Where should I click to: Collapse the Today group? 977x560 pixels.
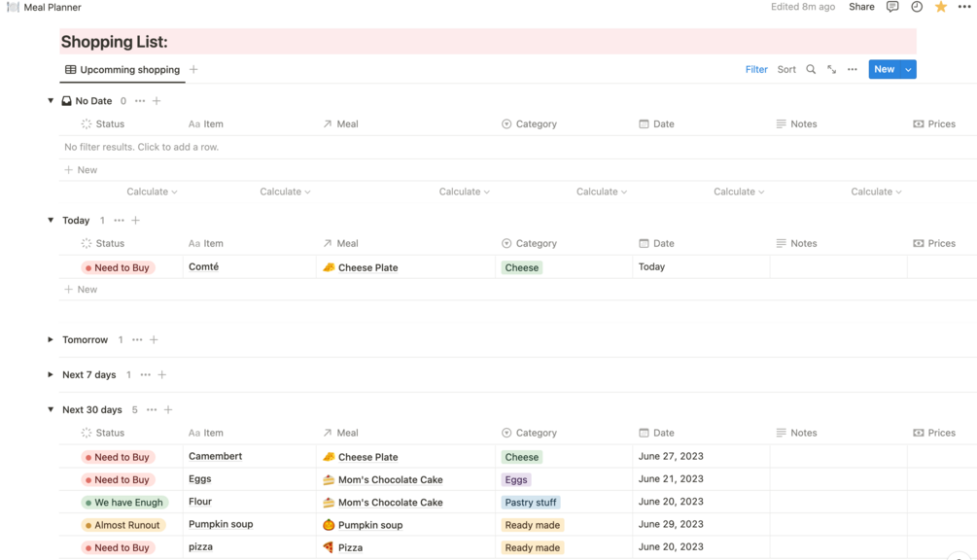pyautogui.click(x=51, y=220)
